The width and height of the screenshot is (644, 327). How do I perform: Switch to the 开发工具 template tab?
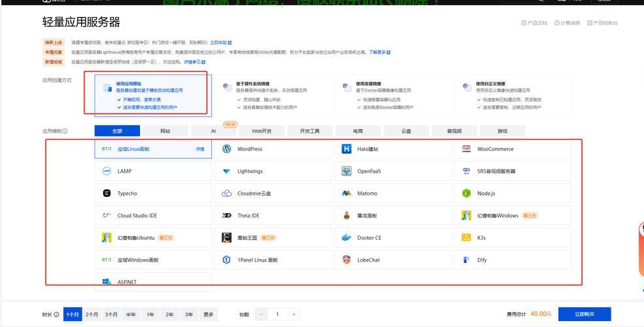tap(310, 131)
